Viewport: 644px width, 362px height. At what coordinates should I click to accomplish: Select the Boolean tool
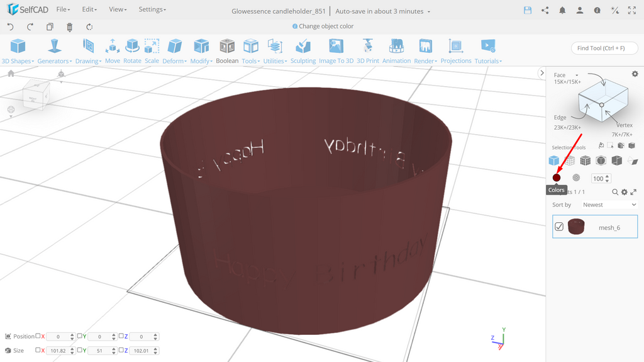click(x=227, y=52)
